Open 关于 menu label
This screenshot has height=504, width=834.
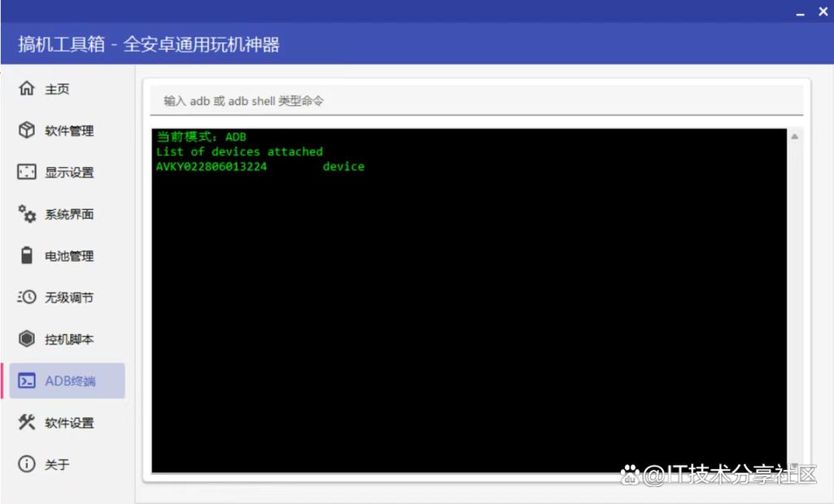[x=57, y=464]
